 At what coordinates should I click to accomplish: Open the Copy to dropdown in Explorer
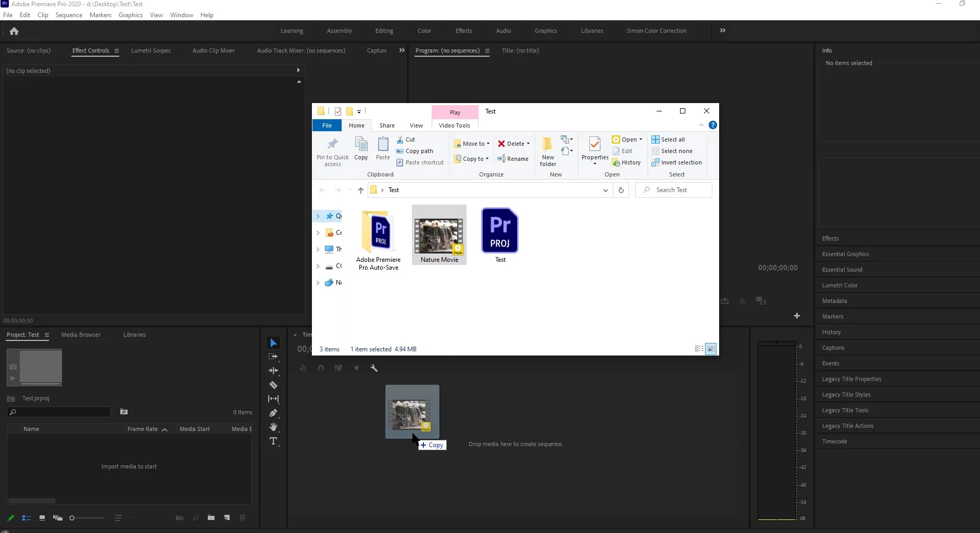point(471,159)
